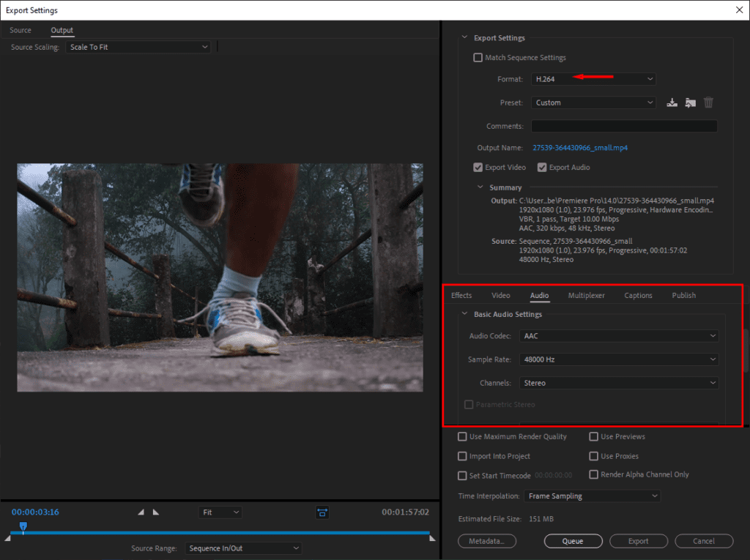This screenshot has width=750, height=560.
Task: Click the settings panel vertical scrollbar
Action: 746,350
